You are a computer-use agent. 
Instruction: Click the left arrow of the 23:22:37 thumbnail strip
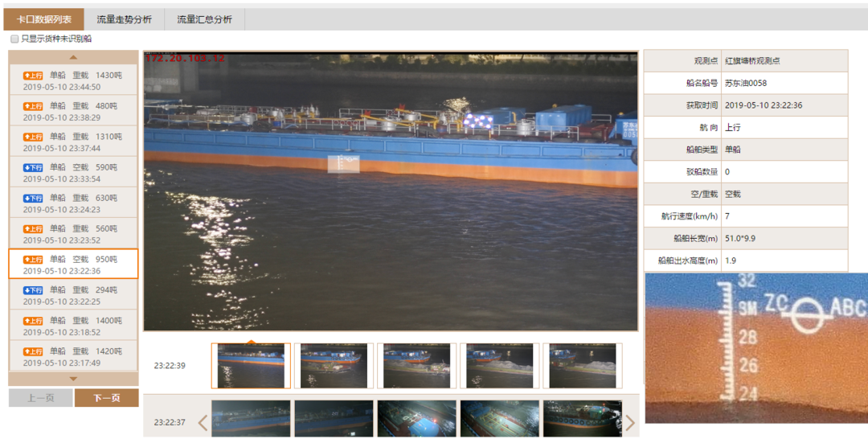coord(203,422)
